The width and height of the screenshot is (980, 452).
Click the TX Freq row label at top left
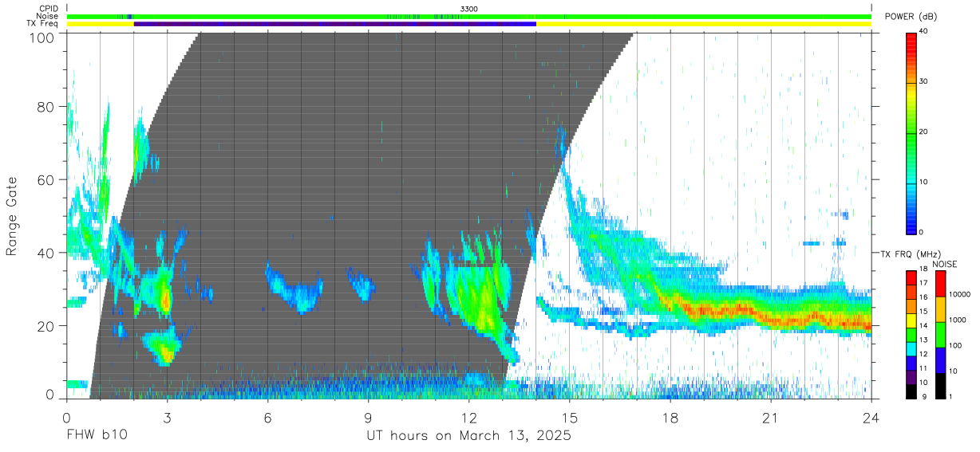pos(42,24)
